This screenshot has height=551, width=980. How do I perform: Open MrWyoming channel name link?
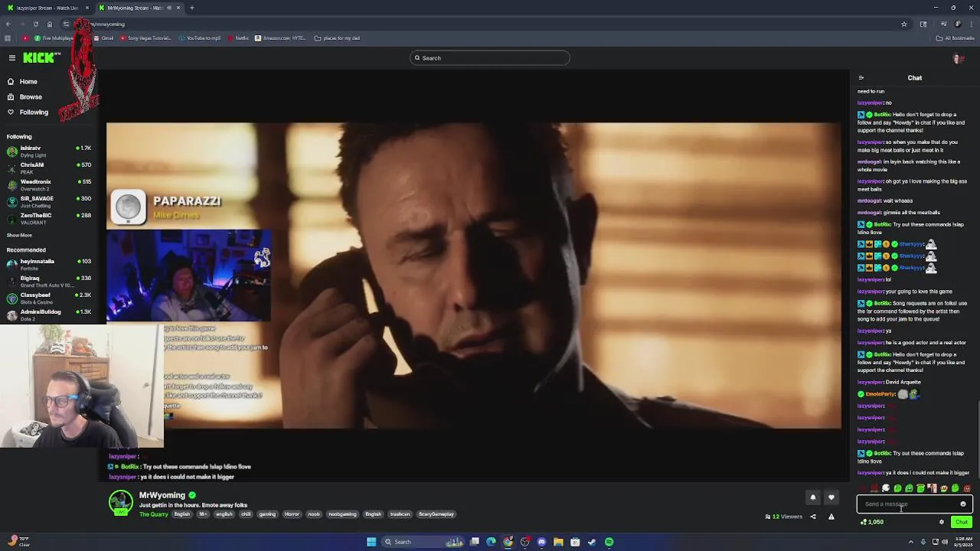(x=162, y=495)
